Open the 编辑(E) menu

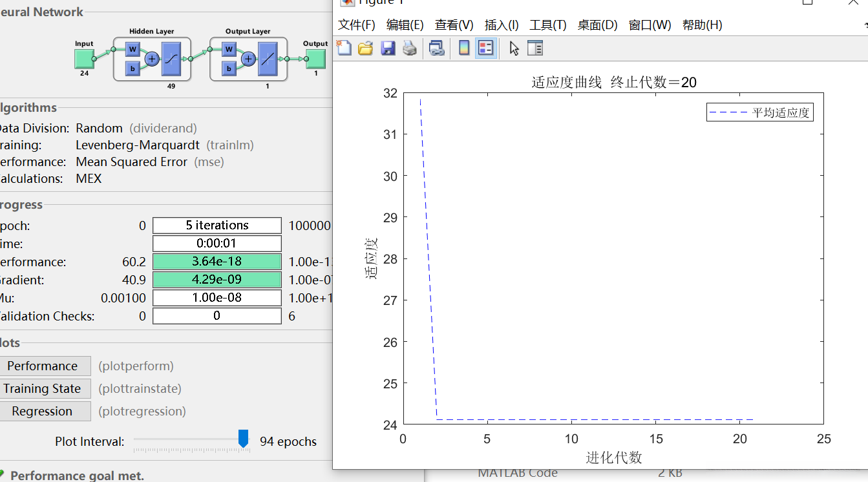[x=405, y=25]
